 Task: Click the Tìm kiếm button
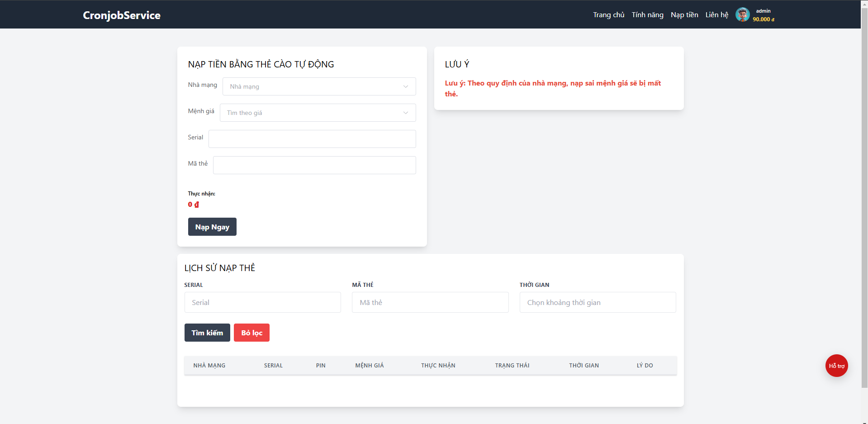pos(207,333)
